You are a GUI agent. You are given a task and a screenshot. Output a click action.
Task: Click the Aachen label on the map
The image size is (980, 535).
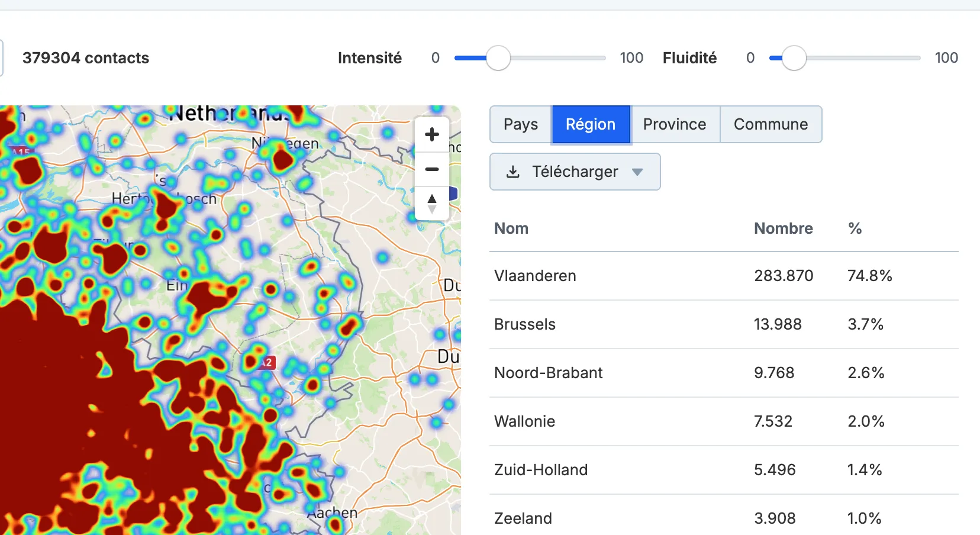click(x=333, y=513)
